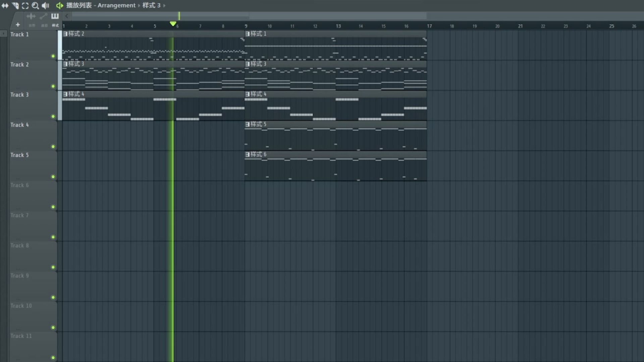The height and width of the screenshot is (362, 644).
Task: Open the green playlist options icon
Action: coord(59,5)
